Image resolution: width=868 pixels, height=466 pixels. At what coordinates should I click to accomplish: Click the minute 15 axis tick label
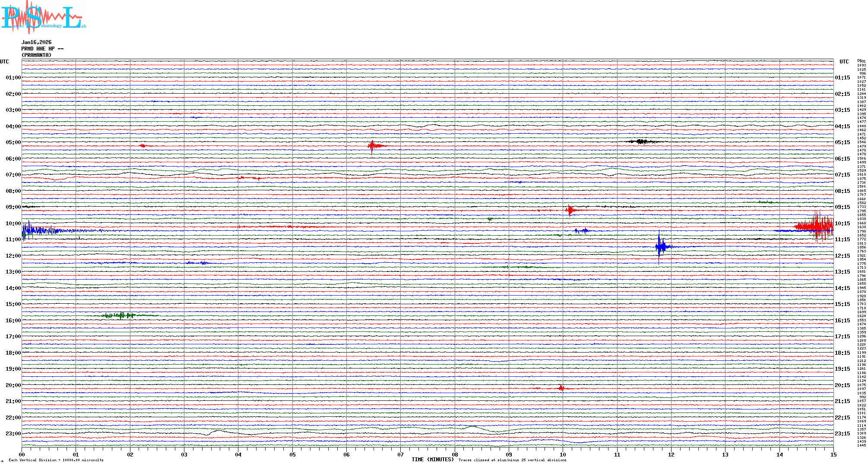[x=833, y=454]
